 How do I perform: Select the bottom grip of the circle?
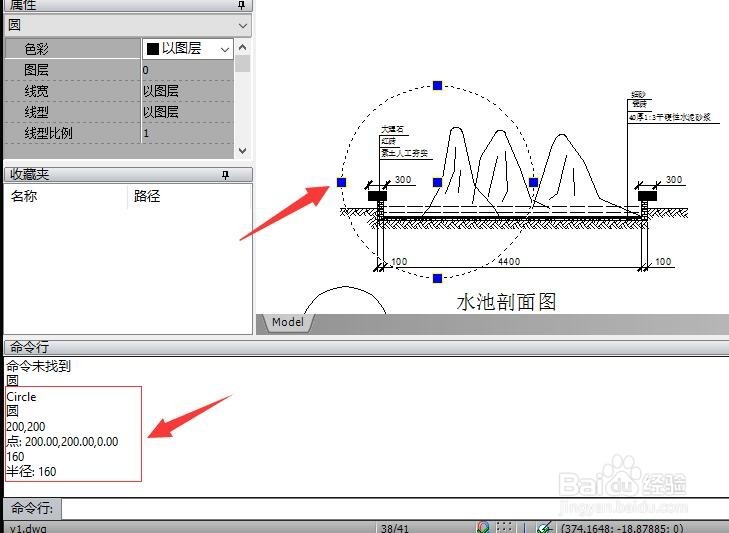[437, 278]
